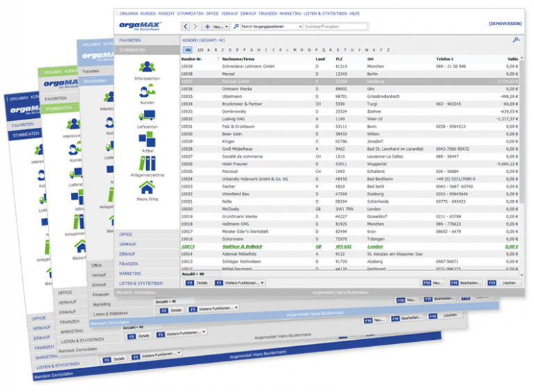Filter customers by letter M
534x392 pixels.
[295, 50]
